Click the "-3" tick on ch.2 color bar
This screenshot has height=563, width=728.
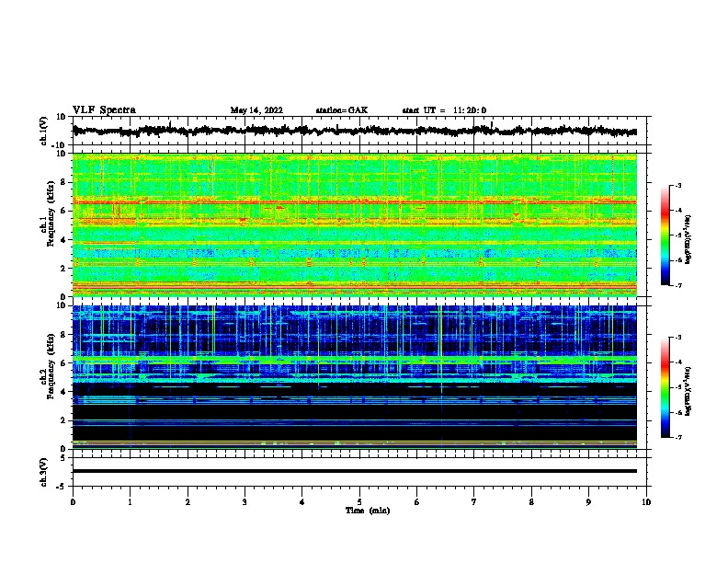(x=678, y=338)
